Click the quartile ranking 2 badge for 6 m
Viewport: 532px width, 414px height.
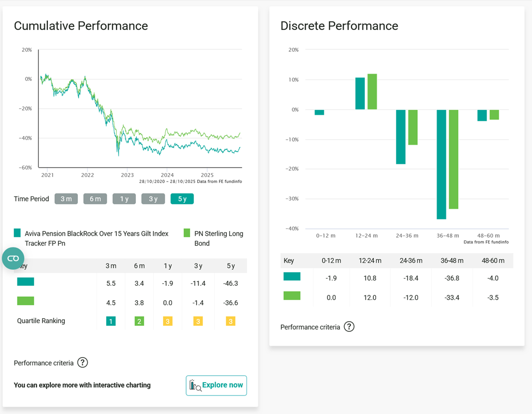139,321
